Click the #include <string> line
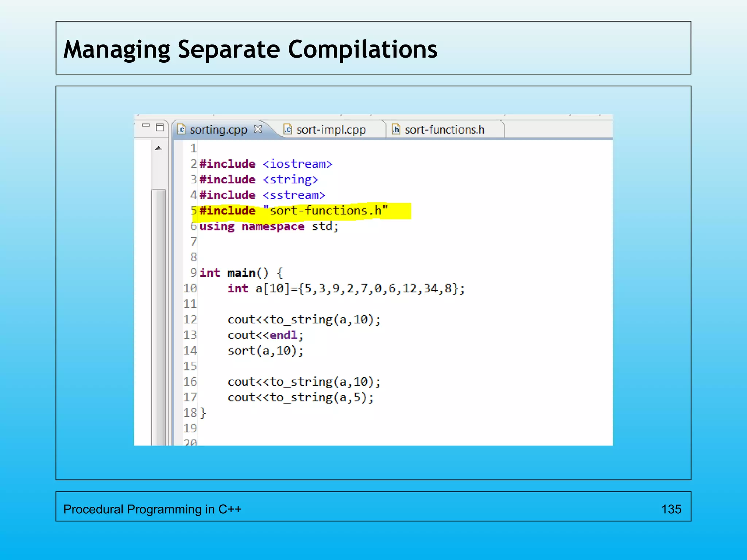Screen dimensions: 747x560 tap(259, 180)
